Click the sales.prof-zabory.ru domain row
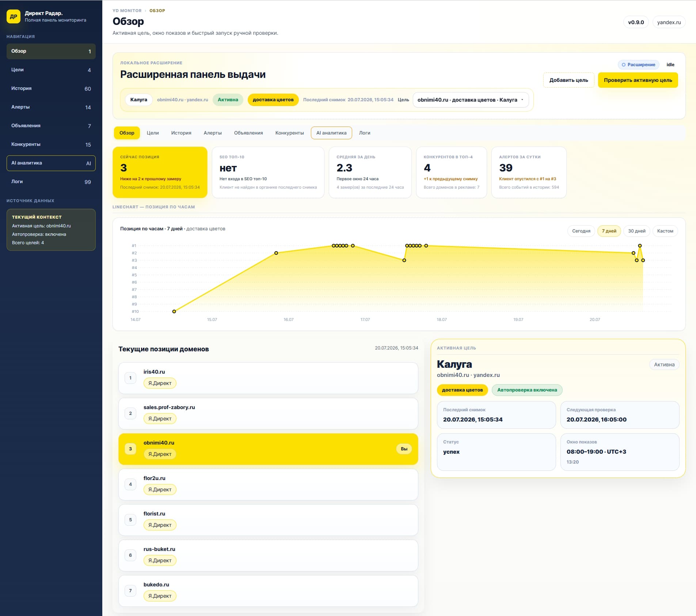Image resolution: width=696 pixels, height=616 pixels. click(268, 413)
